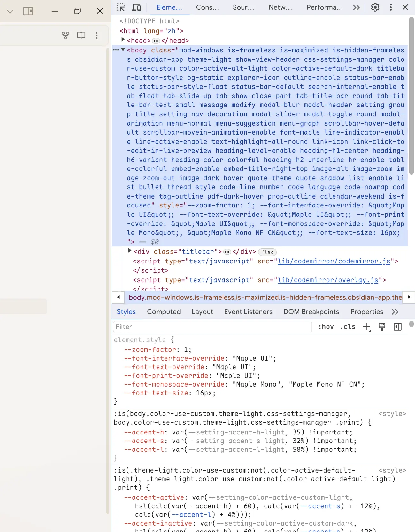The width and height of the screenshot is (415, 532).
Task: Open the Event Listeners pane tab
Action: click(x=248, y=312)
